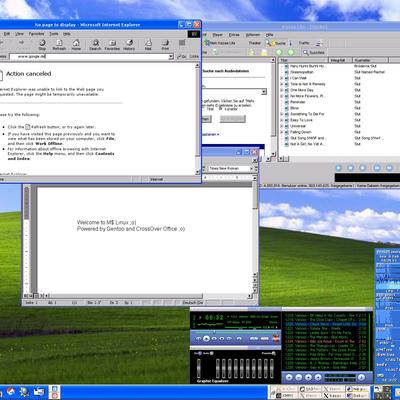Screen dimensions: 400x400
Task: Expand the 'Easy To Love' row in Kazaa
Action: [x=282, y=120]
